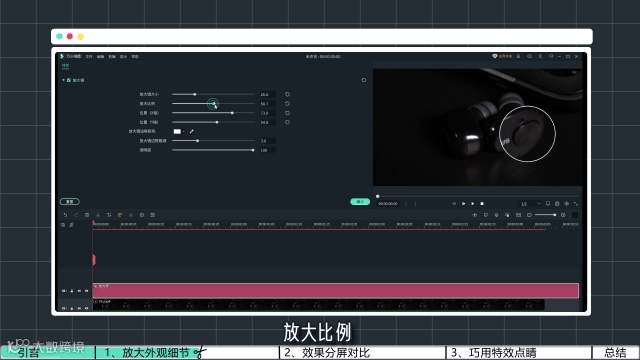Screen dimensions: 640x360
Task: Hide the mp4 video track
Action: tap(86, 308)
